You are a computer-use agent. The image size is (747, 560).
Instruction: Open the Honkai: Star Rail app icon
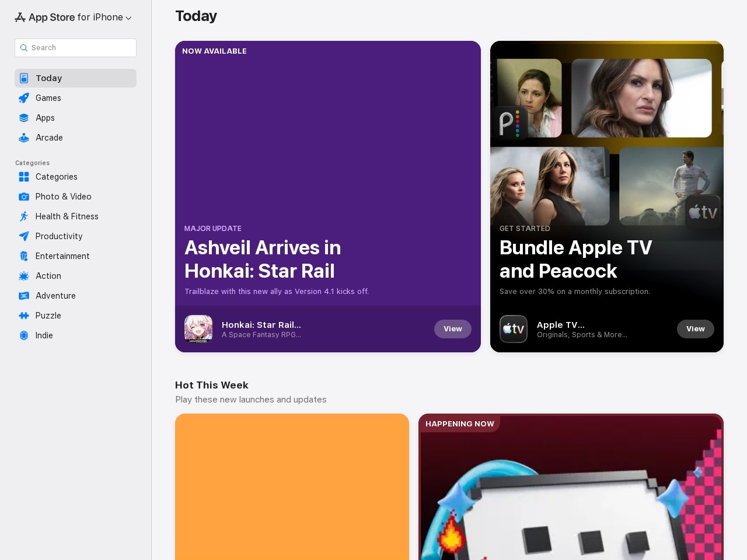click(x=198, y=329)
